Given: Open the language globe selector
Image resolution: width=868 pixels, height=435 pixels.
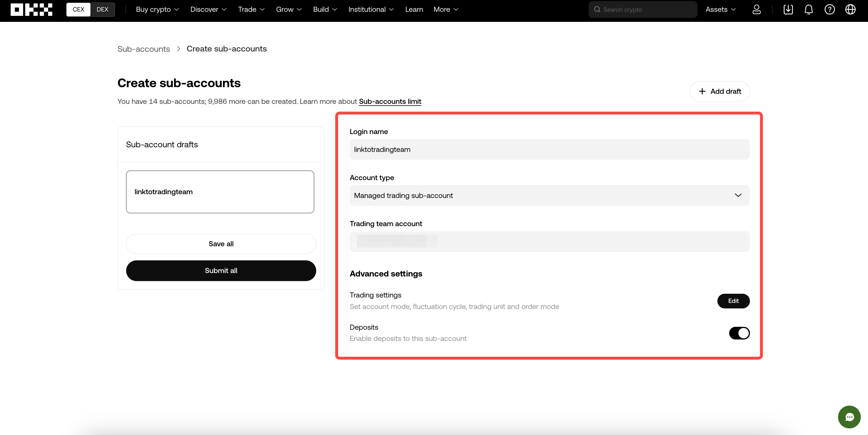Looking at the screenshot, I should [x=850, y=9].
